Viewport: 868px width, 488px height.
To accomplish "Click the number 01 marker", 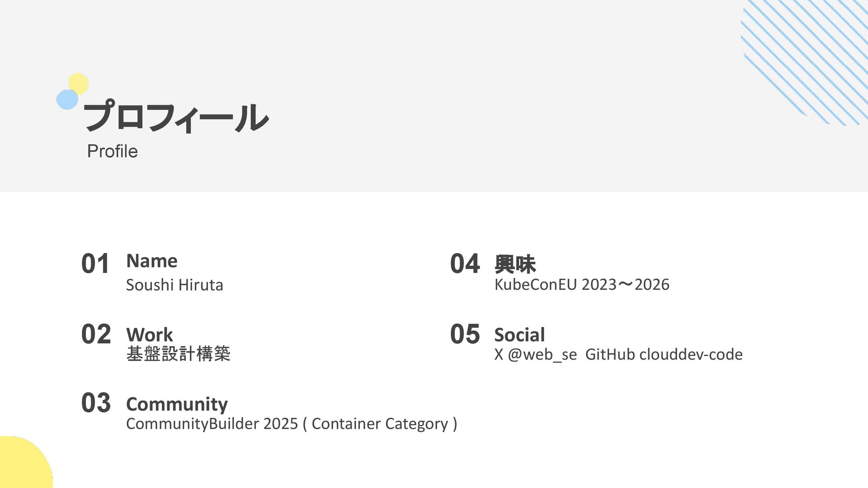I will pos(95,264).
